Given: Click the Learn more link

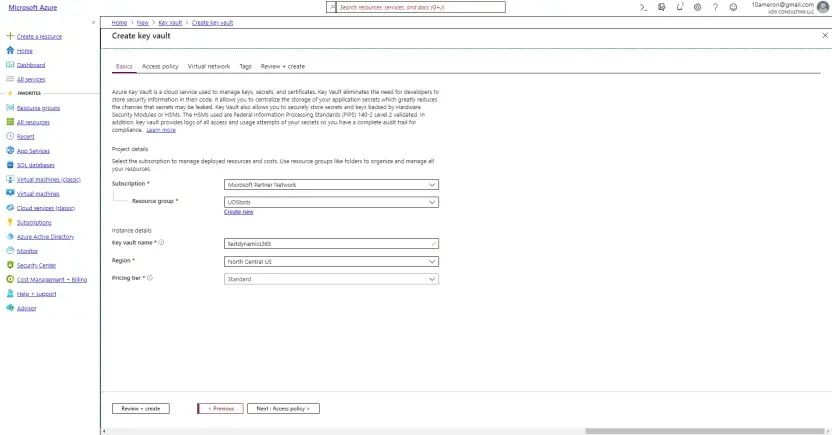Looking at the screenshot, I should coord(161,130).
